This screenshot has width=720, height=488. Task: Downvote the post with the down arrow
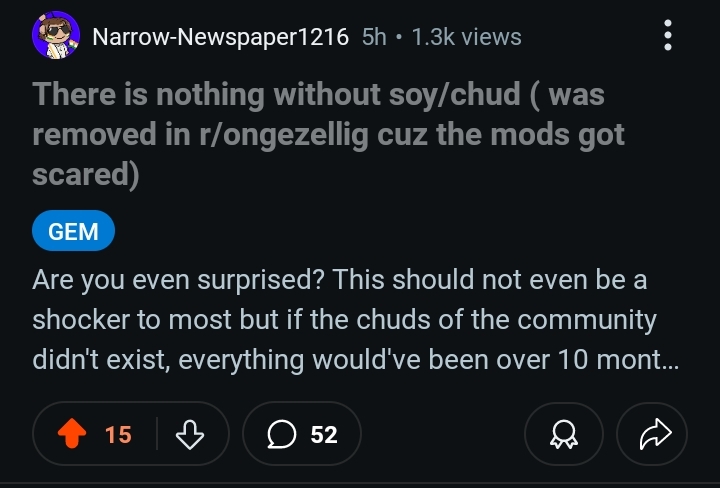[x=189, y=434]
